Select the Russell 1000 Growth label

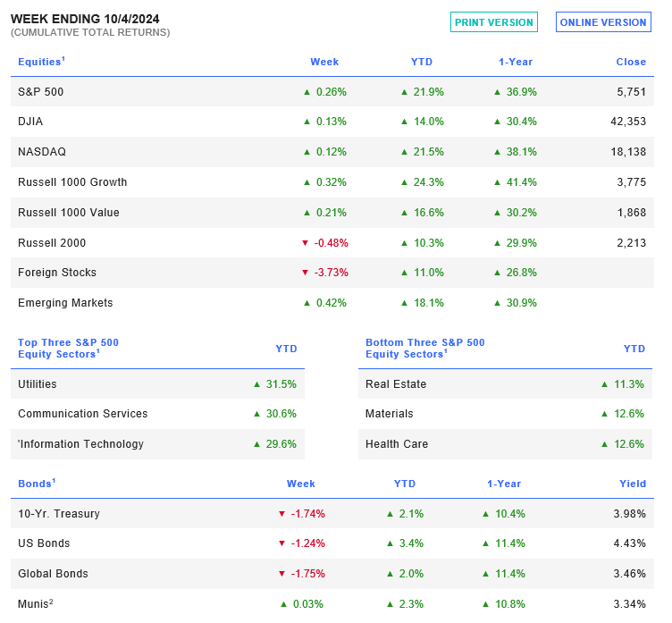point(72,182)
